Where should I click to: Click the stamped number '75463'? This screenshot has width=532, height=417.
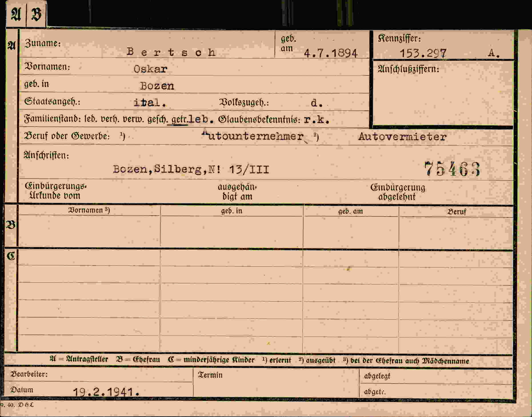pyautogui.click(x=452, y=169)
